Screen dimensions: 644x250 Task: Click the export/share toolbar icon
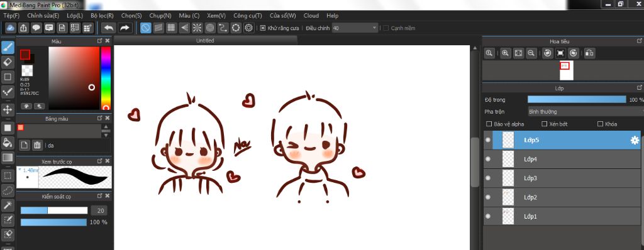point(23,28)
